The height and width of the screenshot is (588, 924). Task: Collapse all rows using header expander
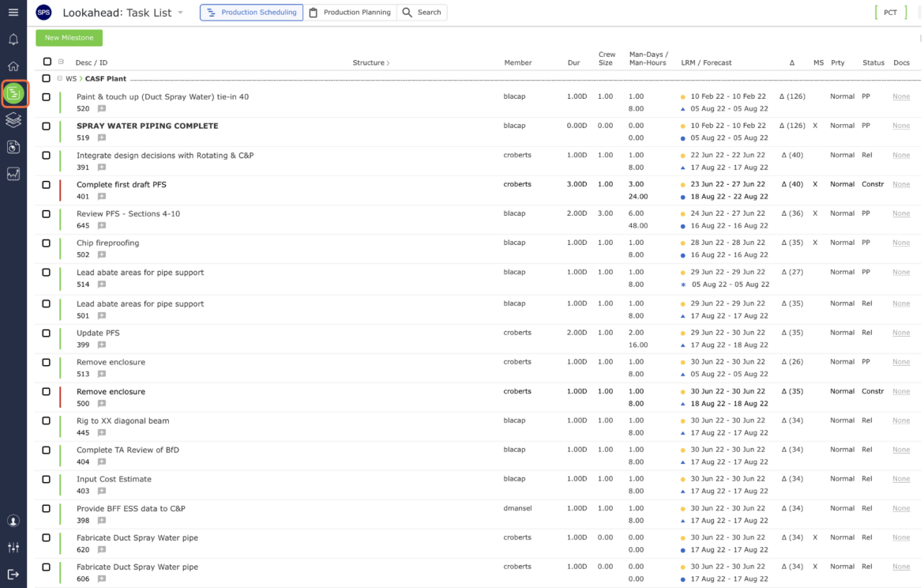pos(61,62)
